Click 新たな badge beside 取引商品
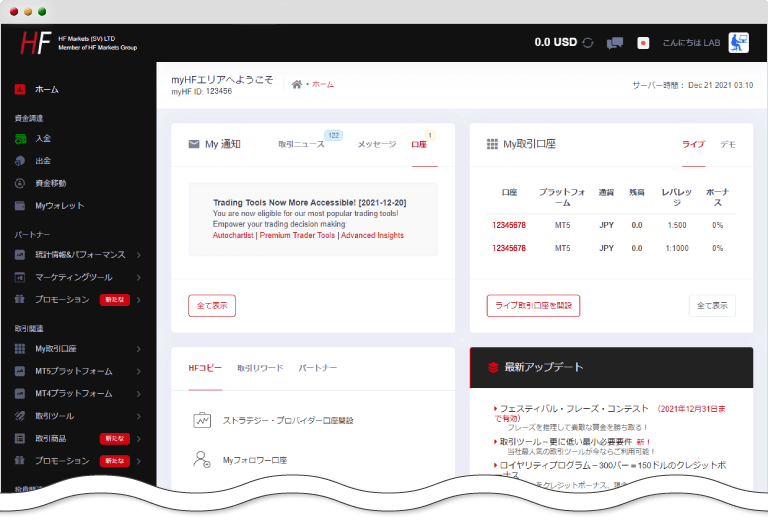Viewport: 768px width, 521px height. coord(115,438)
